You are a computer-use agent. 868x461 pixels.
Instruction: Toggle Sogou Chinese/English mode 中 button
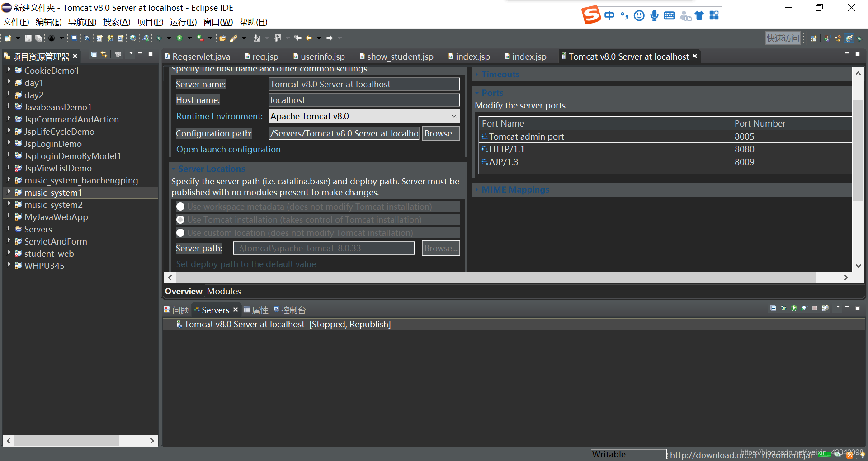click(609, 15)
